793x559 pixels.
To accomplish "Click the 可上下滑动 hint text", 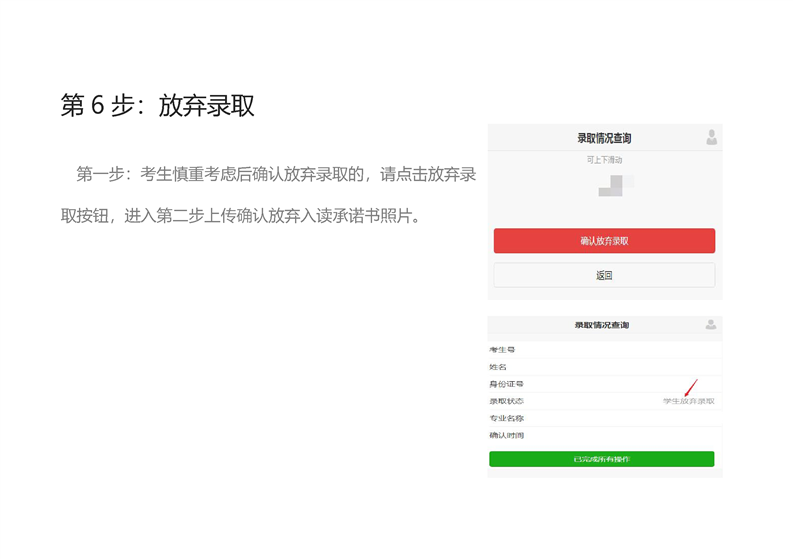I will point(604,160).
